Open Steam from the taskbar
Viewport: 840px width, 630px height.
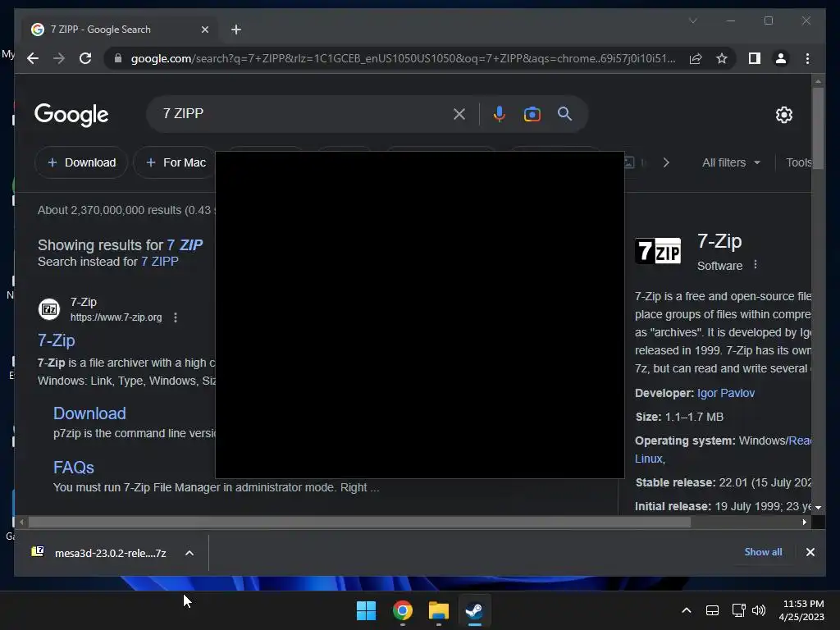point(474,610)
